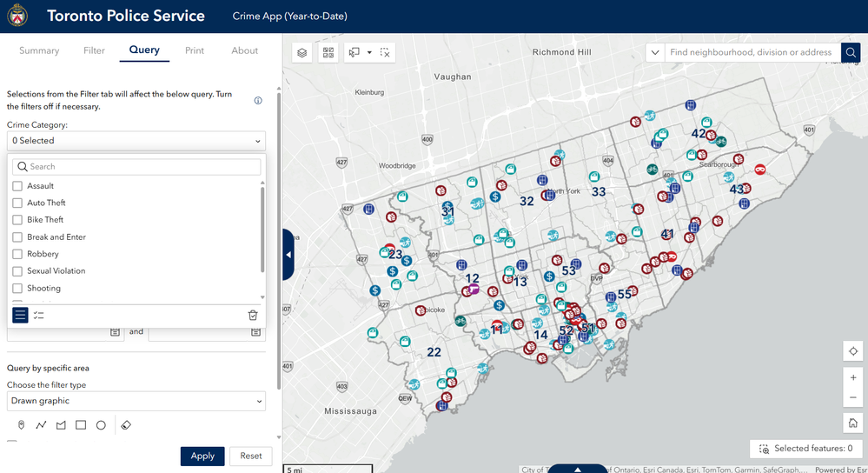Click the query panel scrollbar
The image size is (868, 473).
point(278,242)
